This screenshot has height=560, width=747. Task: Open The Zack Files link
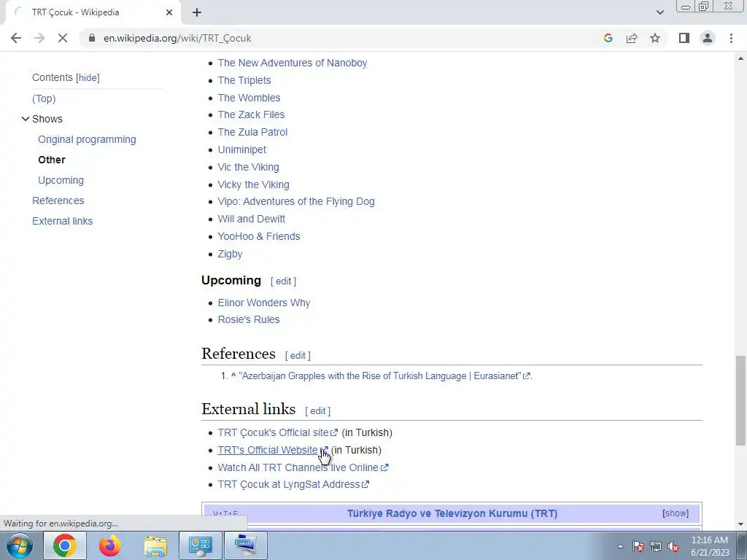(251, 114)
